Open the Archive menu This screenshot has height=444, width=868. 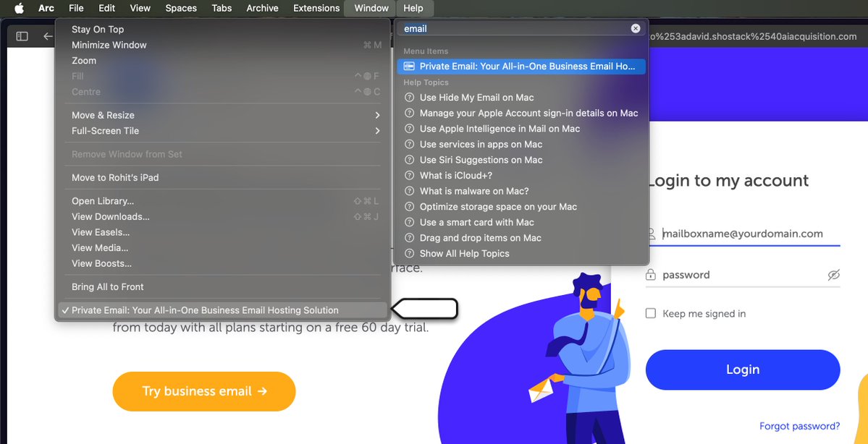click(x=262, y=8)
